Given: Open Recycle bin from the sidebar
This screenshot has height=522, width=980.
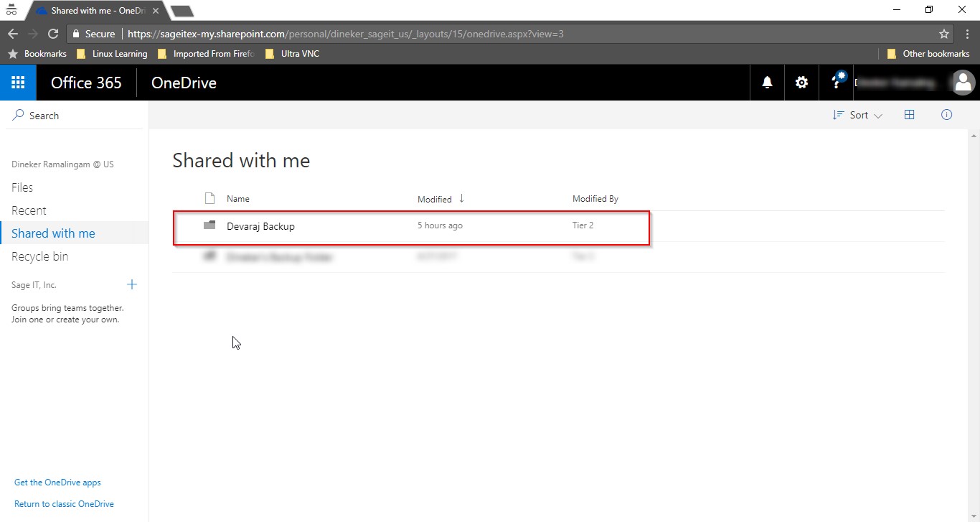Looking at the screenshot, I should tap(40, 256).
